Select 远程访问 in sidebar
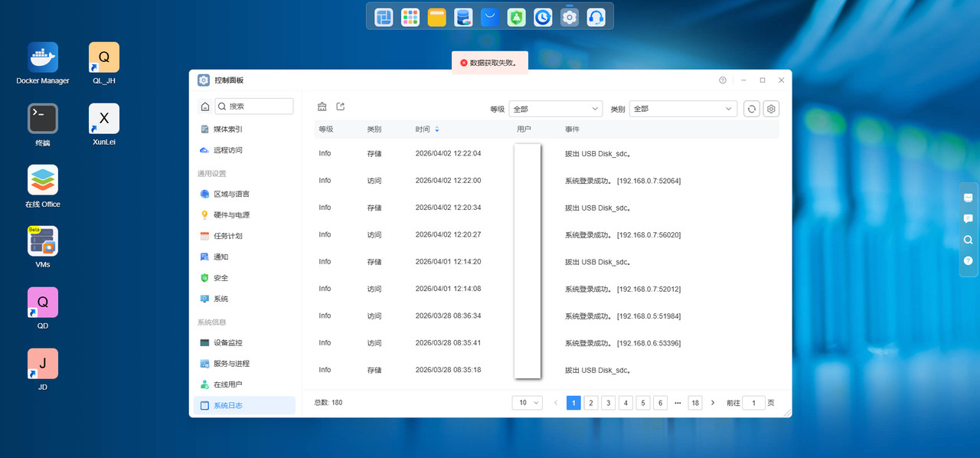Image resolution: width=980 pixels, height=458 pixels. [x=244, y=150]
